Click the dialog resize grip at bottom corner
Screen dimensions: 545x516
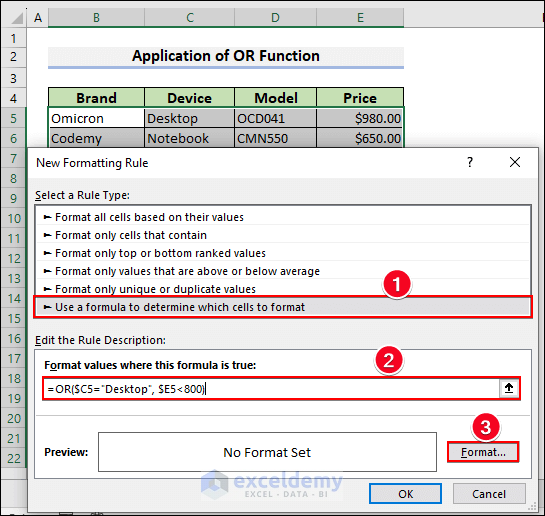coord(532,507)
